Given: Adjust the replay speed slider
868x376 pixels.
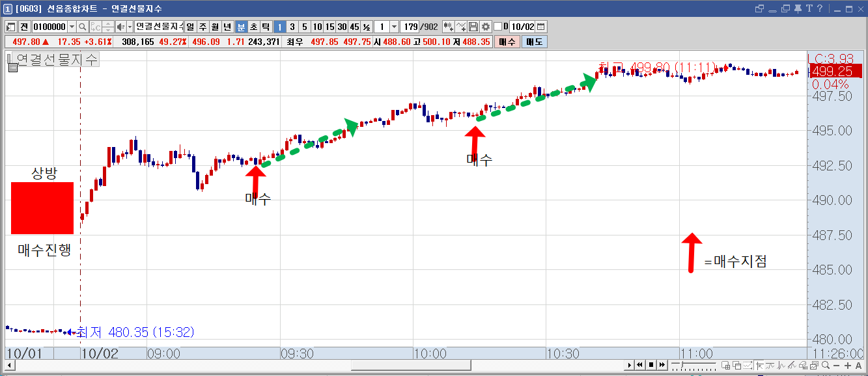Looking at the screenshot, I should point(682,364).
